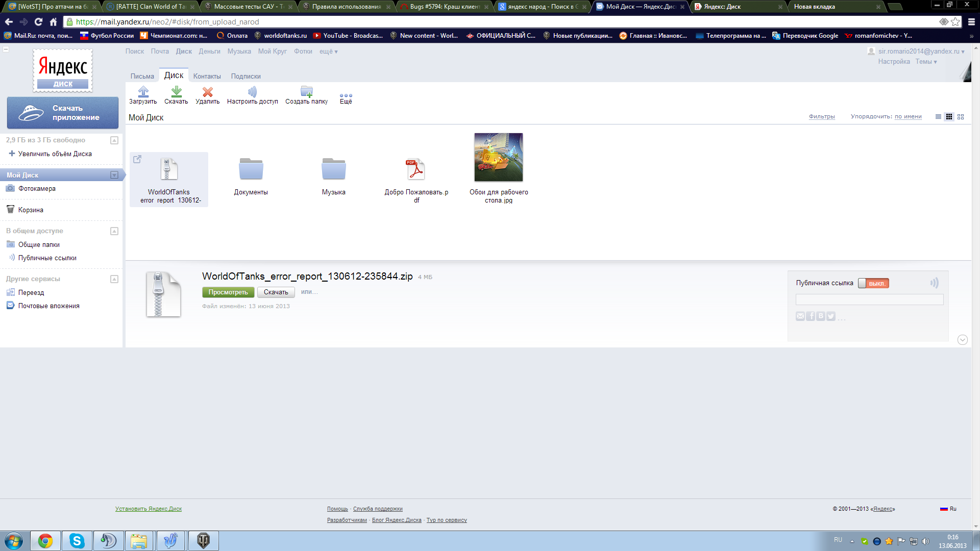Switch to the Письма tab
The height and width of the screenshot is (551, 980).
point(142,76)
